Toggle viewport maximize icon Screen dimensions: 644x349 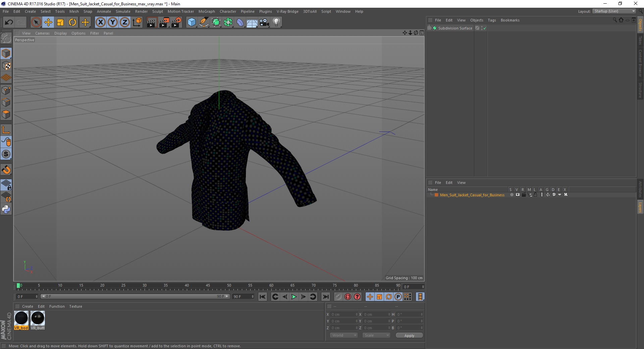(422, 33)
